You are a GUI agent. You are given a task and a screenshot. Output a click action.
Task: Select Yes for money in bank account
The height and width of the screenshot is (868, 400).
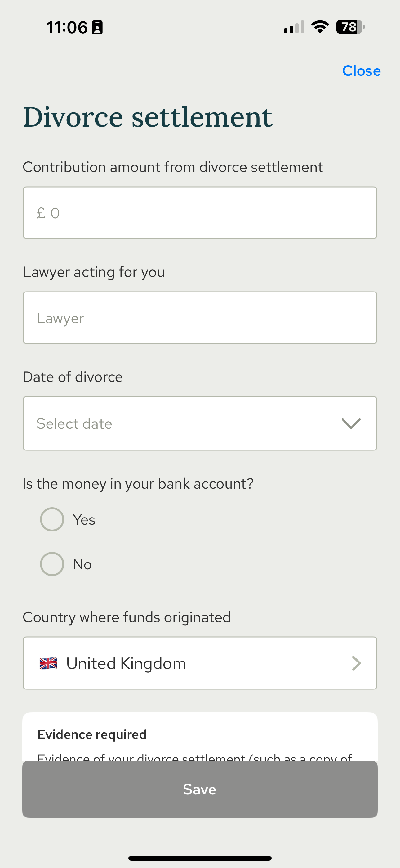pos(52,519)
